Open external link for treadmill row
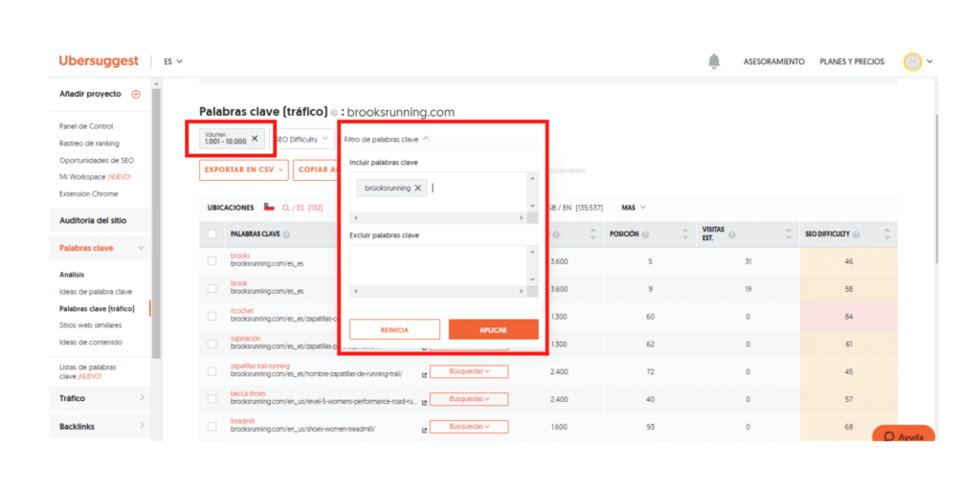Screen dimensions: 980x490 pos(424,430)
